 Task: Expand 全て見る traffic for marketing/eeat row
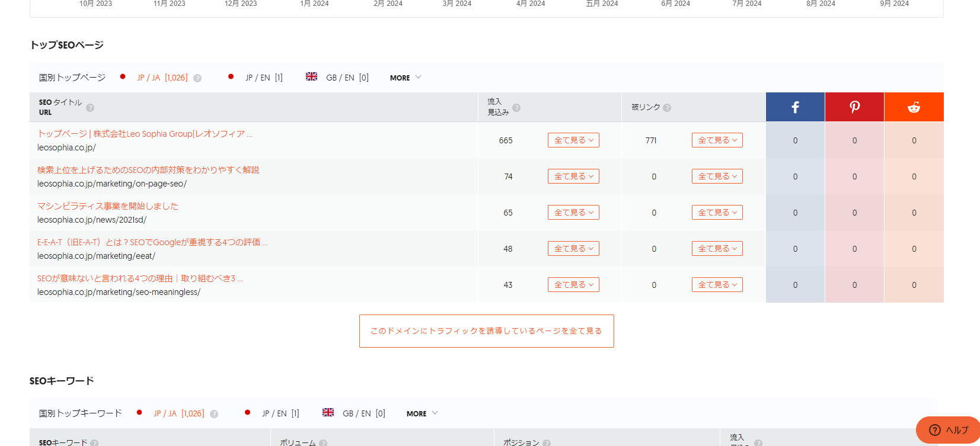[573, 249]
